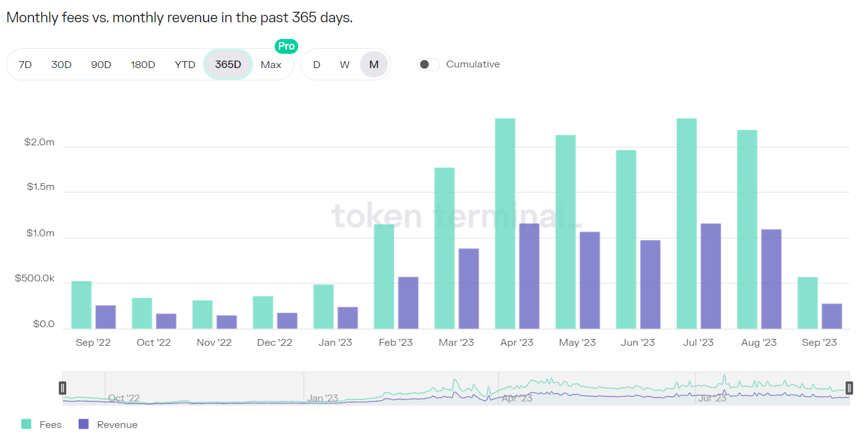The width and height of the screenshot is (868, 441).
Task: Toggle the Cumulative switch
Action: (428, 64)
